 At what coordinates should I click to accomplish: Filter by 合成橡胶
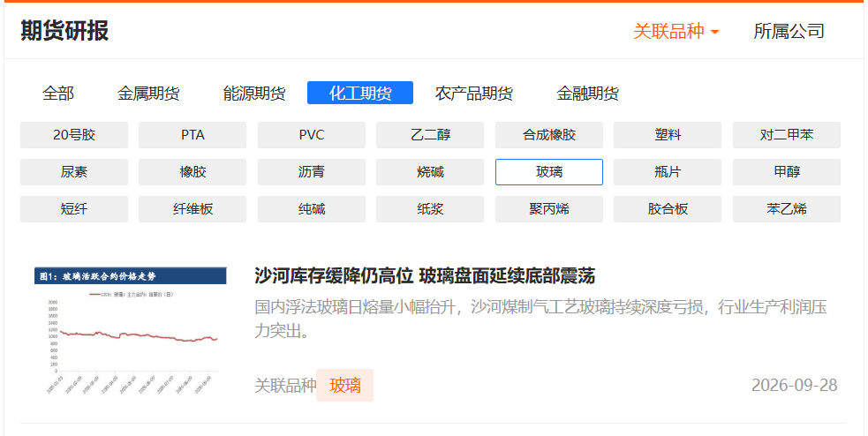(x=549, y=135)
